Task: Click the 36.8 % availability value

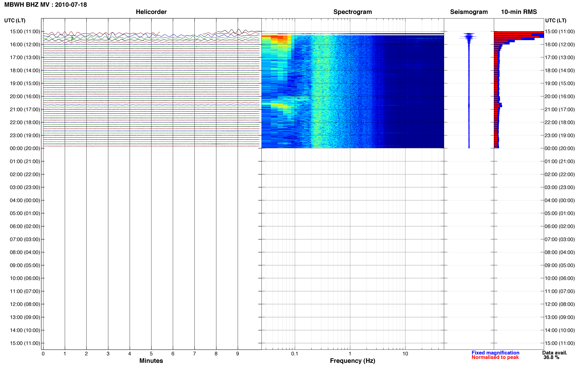Action: click(x=551, y=357)
